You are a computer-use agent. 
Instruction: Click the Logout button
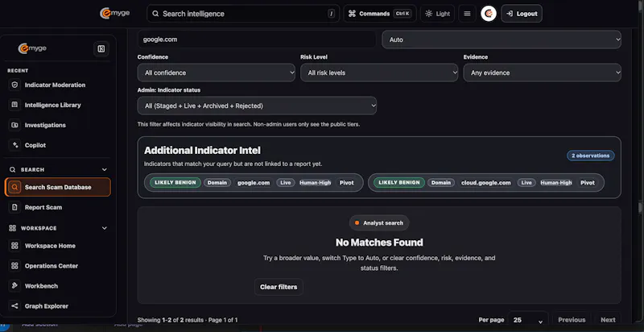[522, 14]
